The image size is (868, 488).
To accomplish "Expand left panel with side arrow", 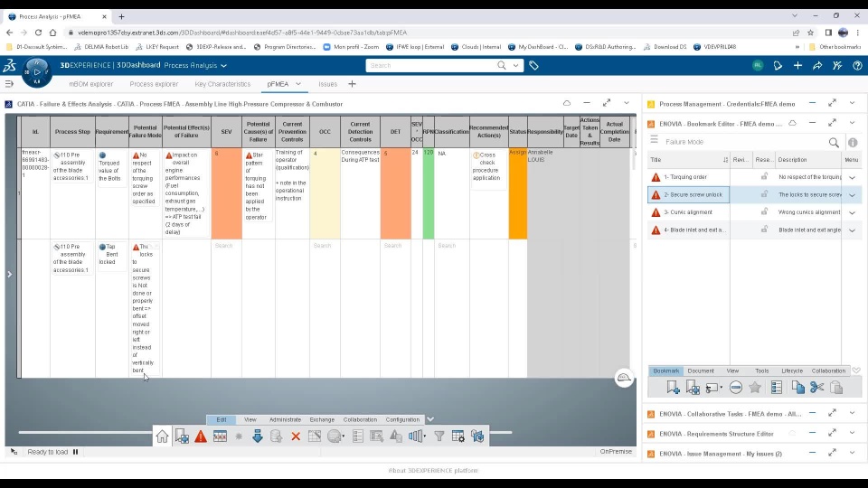I will (9, 274).
